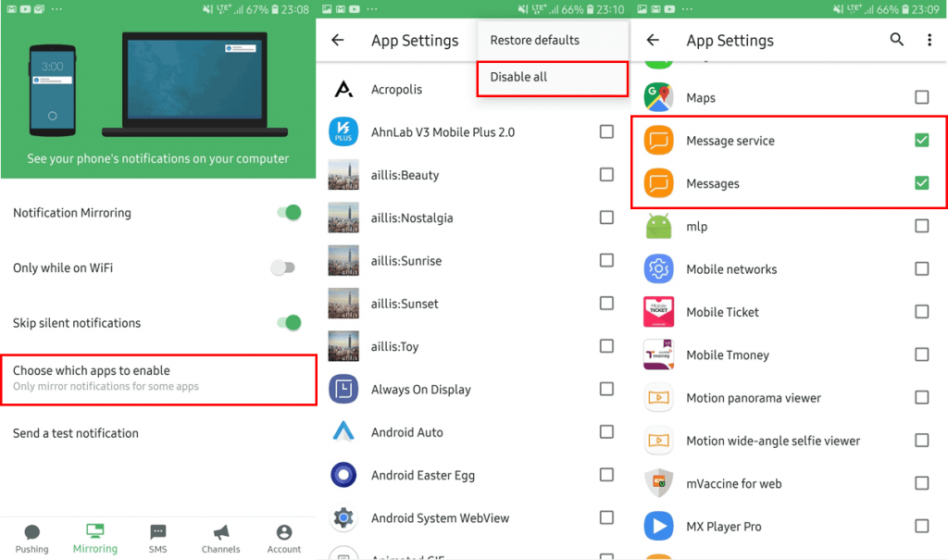Open search in App Settings

[896, 40]
